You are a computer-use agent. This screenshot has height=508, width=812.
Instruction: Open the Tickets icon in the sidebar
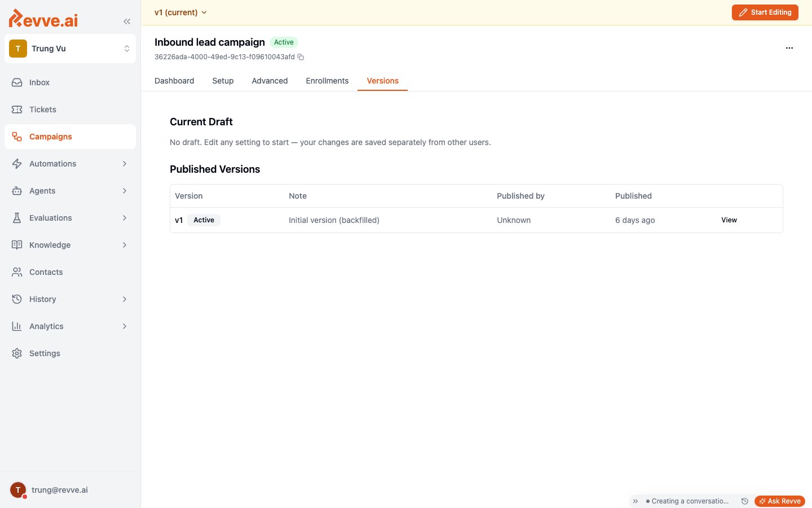click(x=17, y=110)
